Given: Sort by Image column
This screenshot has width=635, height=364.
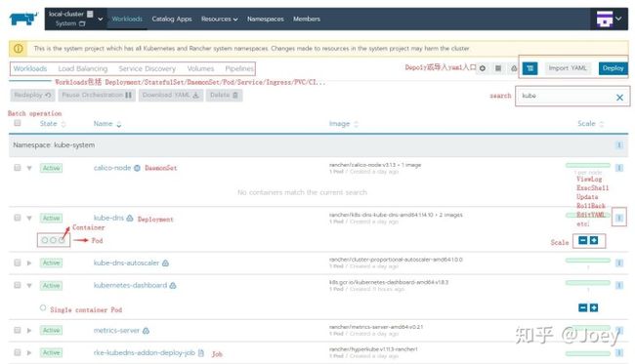Looking at the screenshot, I should coord(344,124).
